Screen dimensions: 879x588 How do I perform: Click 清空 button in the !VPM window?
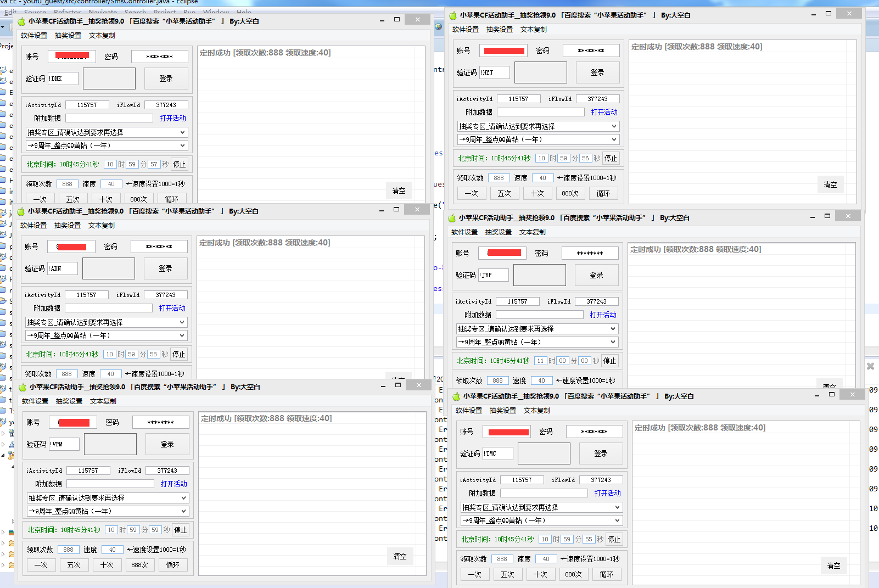(x=400, y=556)
